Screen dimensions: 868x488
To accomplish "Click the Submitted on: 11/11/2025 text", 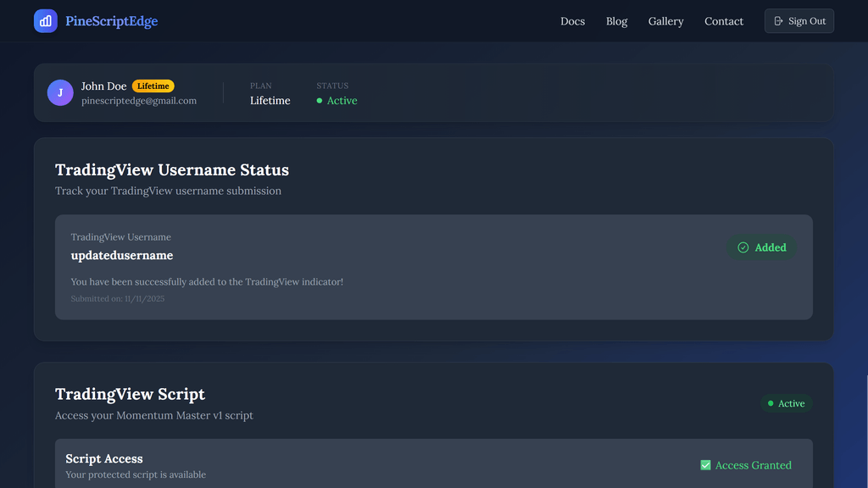I will pyautogui.click(x=117, y=299).
